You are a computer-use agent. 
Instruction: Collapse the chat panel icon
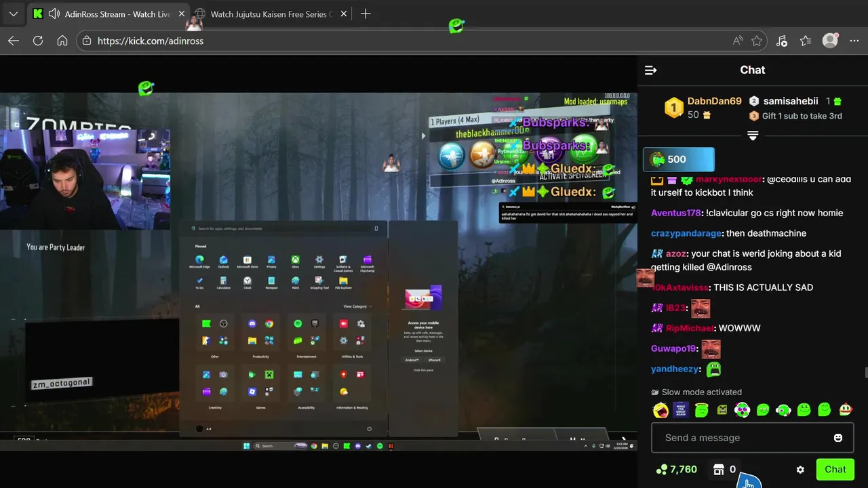(x=650, y=70)
